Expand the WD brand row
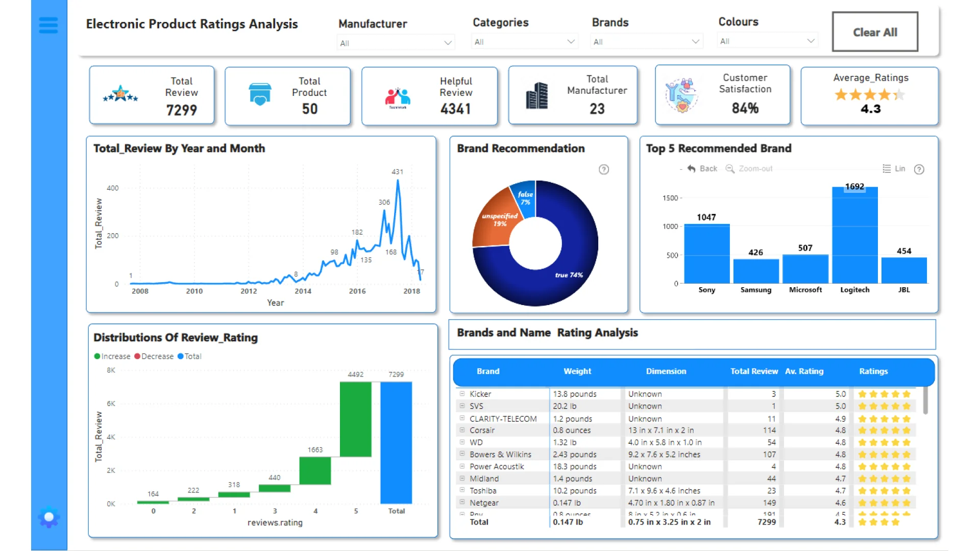 click(x=462, y=442)
